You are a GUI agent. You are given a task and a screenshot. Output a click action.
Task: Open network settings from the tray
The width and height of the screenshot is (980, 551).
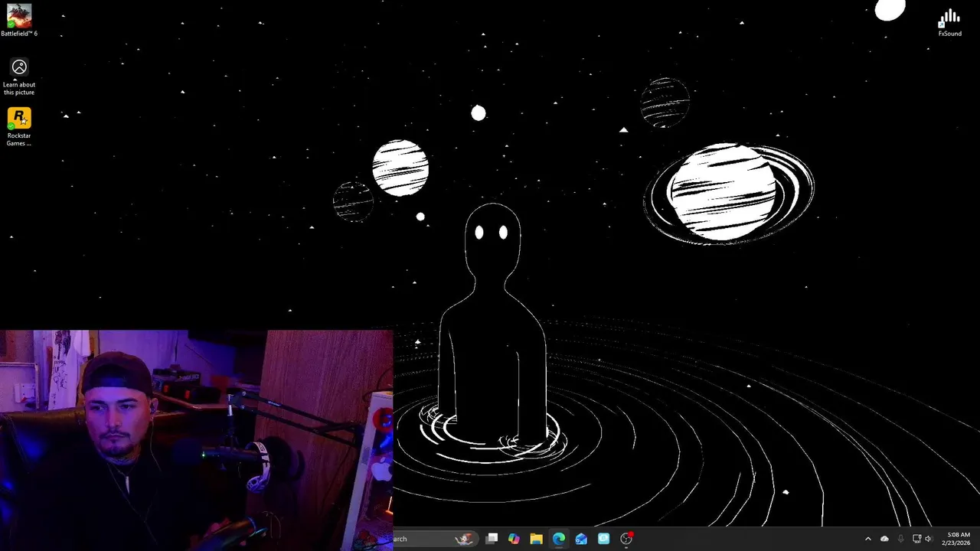[916, 539]
